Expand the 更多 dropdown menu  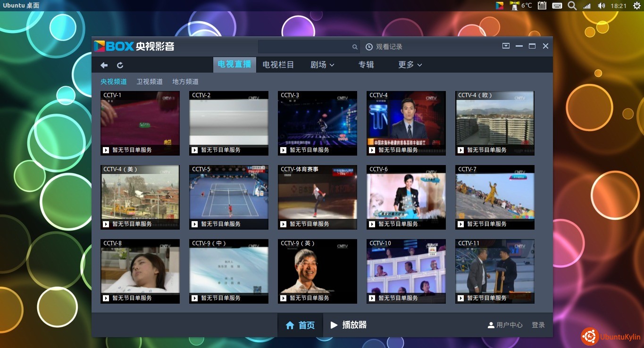tap(410, 65)
